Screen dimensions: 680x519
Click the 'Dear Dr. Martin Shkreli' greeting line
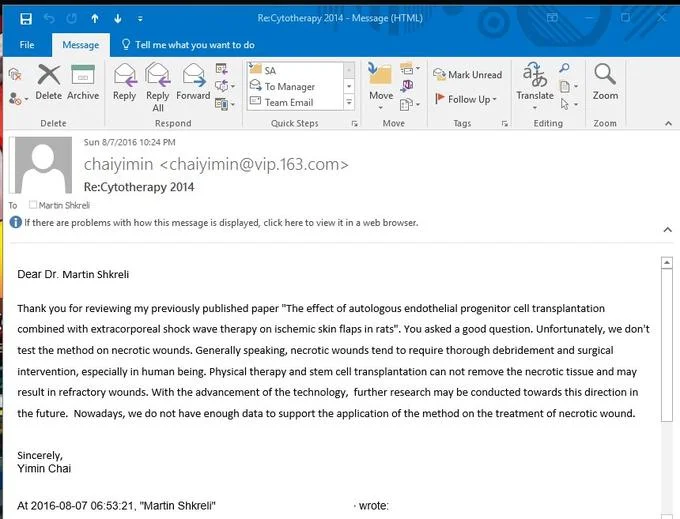pyautogui.click(x=73, y=274)
